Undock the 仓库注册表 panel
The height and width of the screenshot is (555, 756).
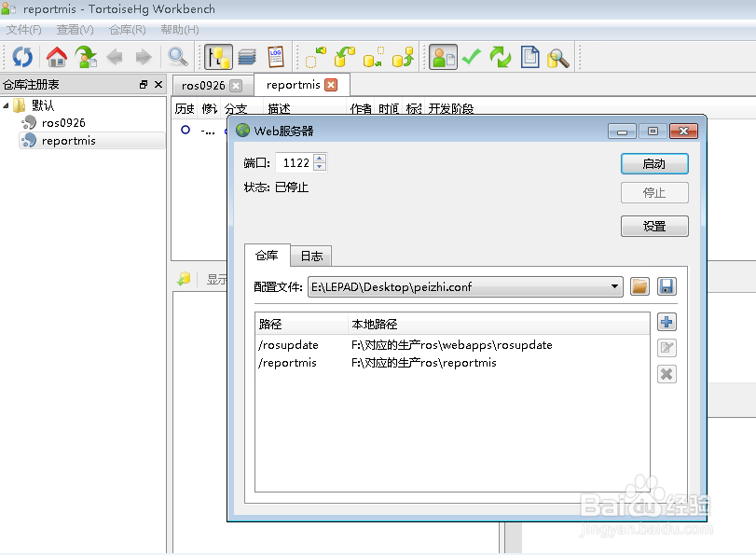[144, 85]
